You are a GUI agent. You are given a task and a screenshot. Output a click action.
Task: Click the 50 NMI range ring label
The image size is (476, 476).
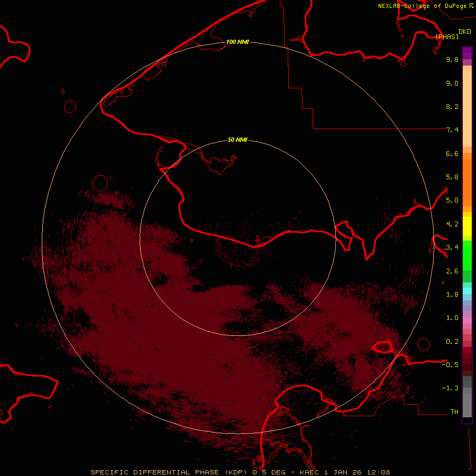[x=237, y=140]
